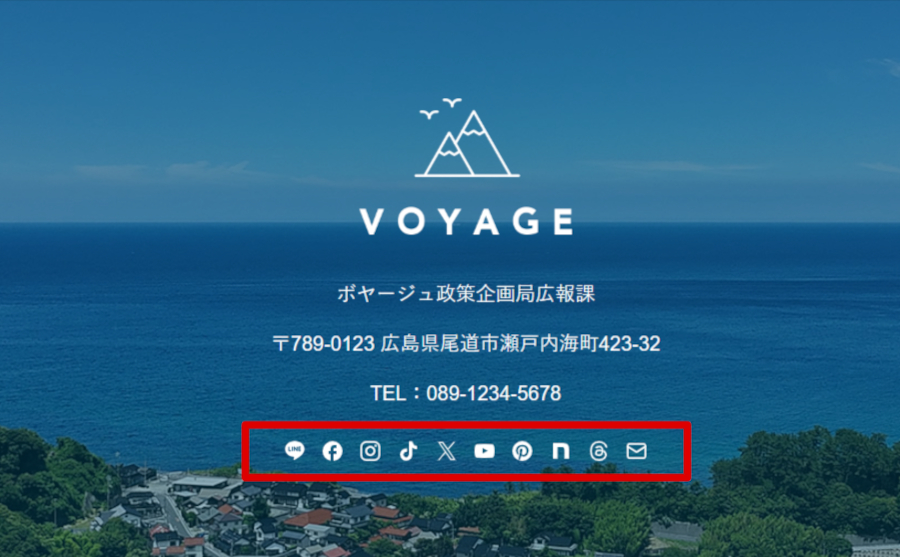Viewport: 900px width, 557px height.
Task: Click the 〒789-0123 postal code
Action: pos(324,344)
